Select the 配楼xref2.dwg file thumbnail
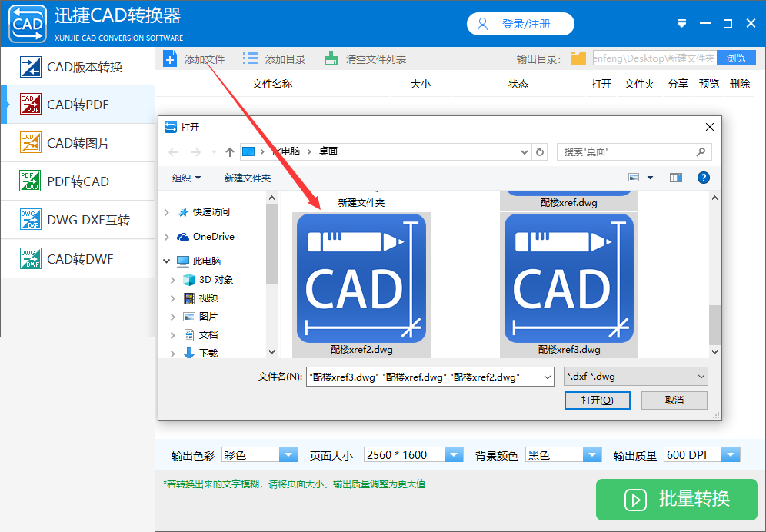This screenshot has height=532, width=766. pos(361,284)
